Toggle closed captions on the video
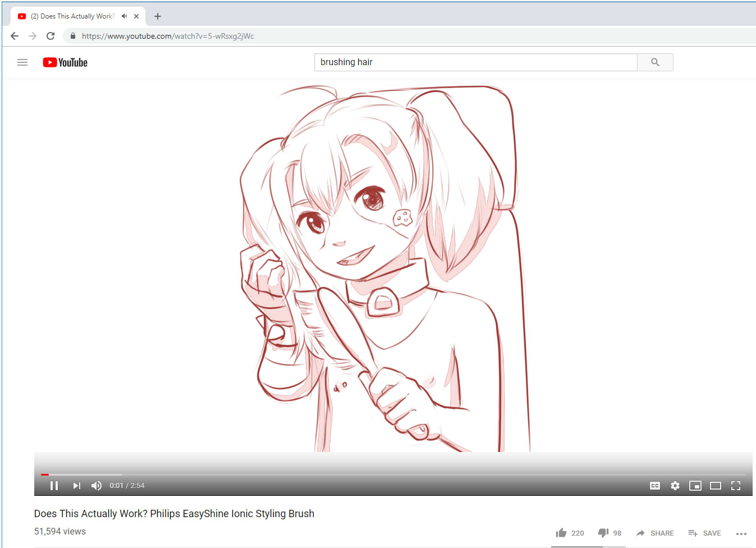The image size is (756, 548). [654, 486]
